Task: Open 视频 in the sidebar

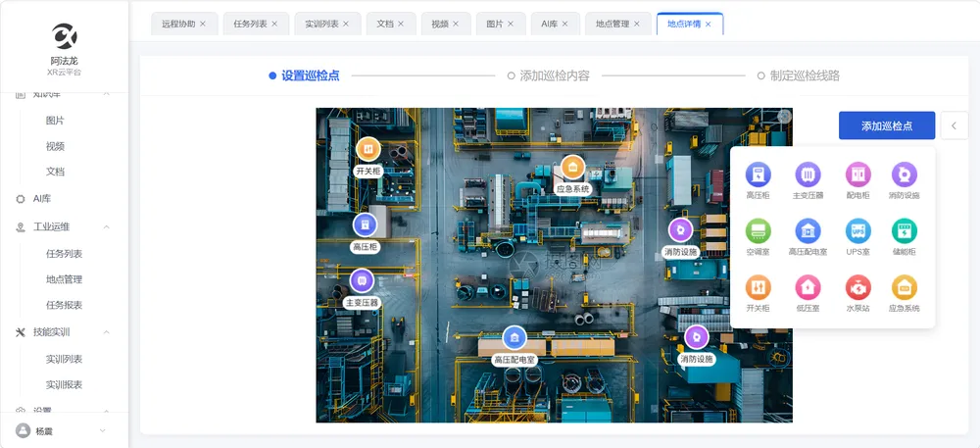Action: pyautogui.click(x=55, y=146)
